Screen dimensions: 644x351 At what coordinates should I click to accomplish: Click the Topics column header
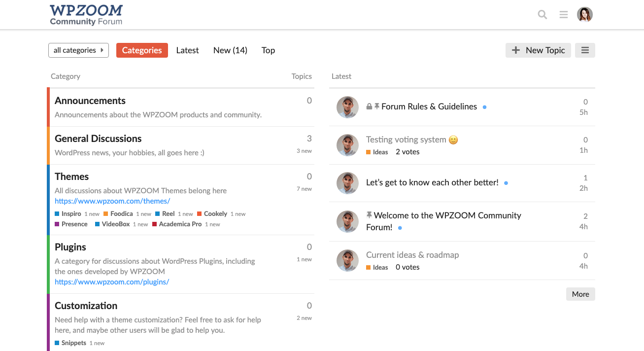302,76
